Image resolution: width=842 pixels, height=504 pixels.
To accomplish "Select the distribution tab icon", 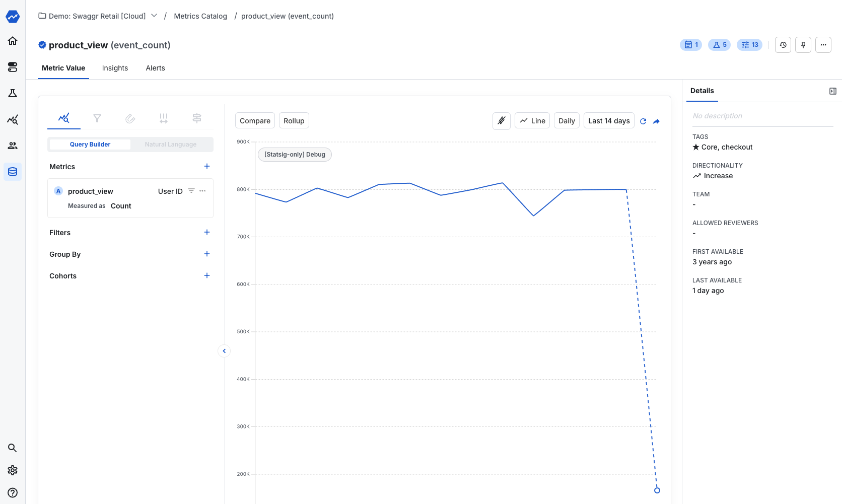I will pyautogui.click(x=164, y=118).
